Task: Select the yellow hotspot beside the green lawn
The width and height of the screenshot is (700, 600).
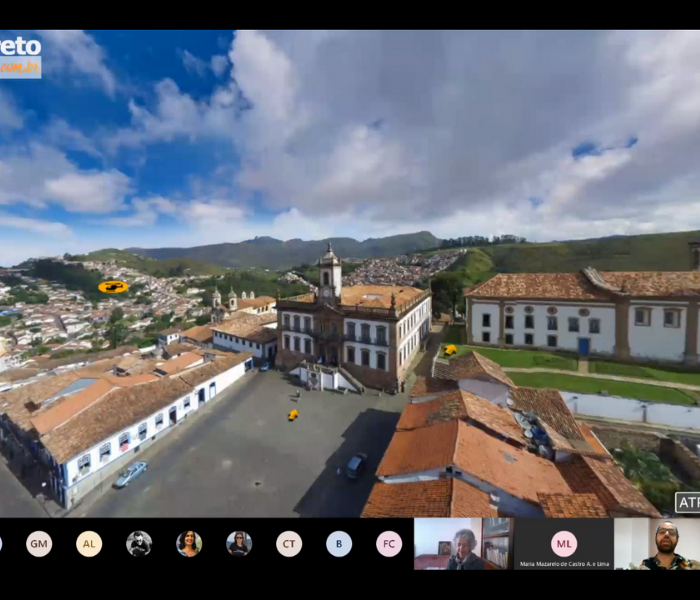Action: (x=450, y=350)
